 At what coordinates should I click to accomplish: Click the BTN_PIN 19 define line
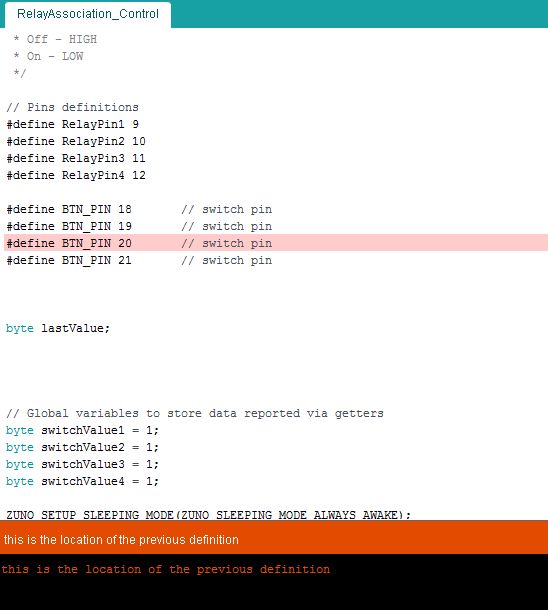click(x=139, y=226)
